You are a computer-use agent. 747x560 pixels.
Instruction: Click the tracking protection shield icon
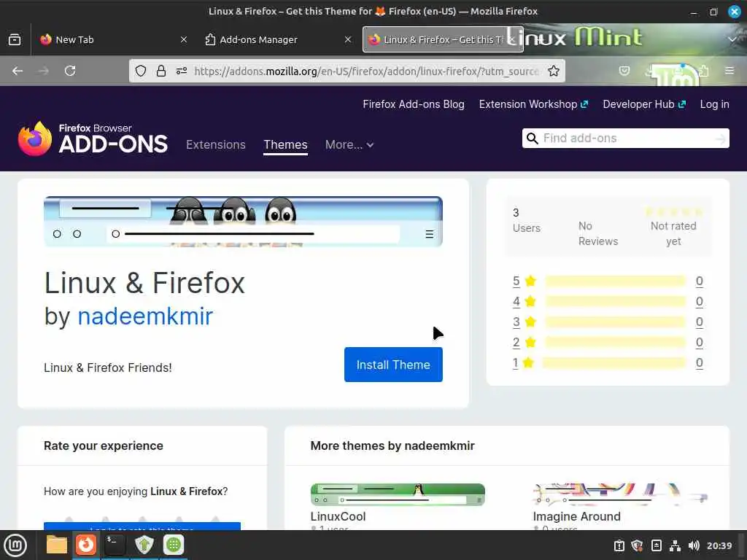pyautogui.click(x=141, y=71)
